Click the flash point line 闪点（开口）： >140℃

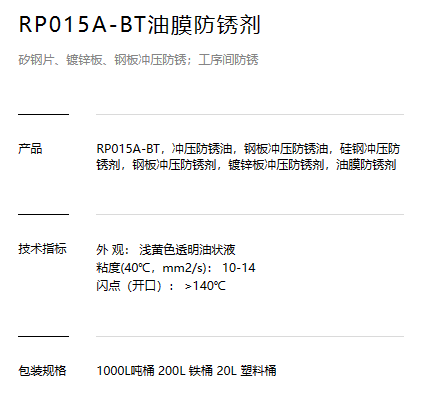[x=161, y=286]
